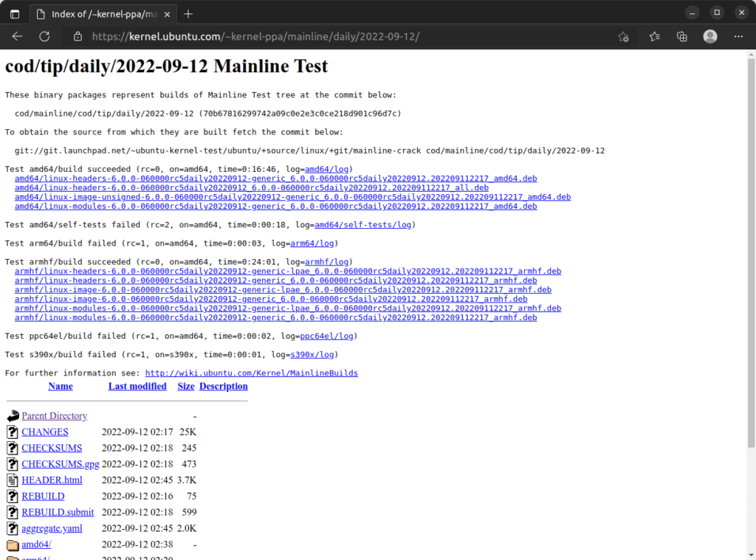Click the CHECKSUMS.gpg file icon
Screen dimensions: 756x560
[x=13, y=464]
